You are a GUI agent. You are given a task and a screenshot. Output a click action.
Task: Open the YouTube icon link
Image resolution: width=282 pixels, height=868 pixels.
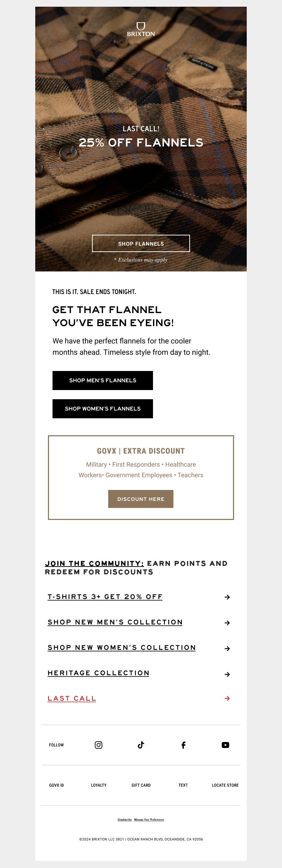click(226, 745)
